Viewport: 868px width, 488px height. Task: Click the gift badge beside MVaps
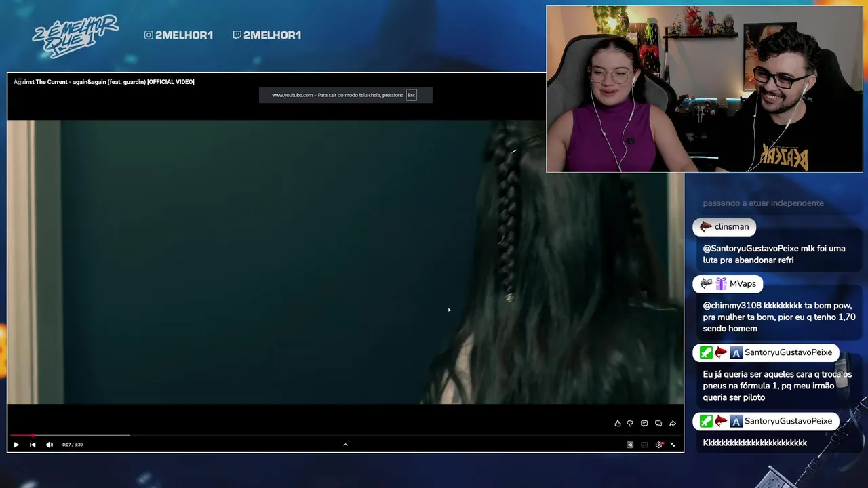tap(721, 284)
